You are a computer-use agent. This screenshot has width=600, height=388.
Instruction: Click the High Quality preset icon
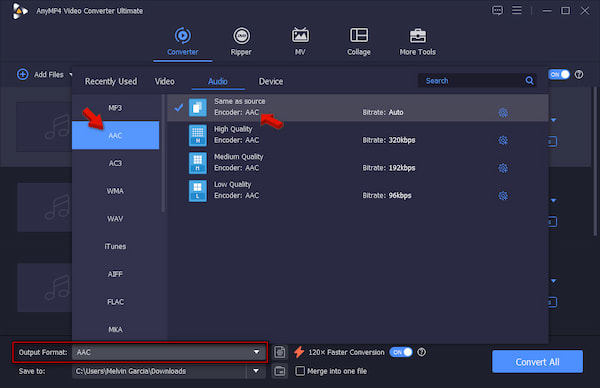pos(197,135)
